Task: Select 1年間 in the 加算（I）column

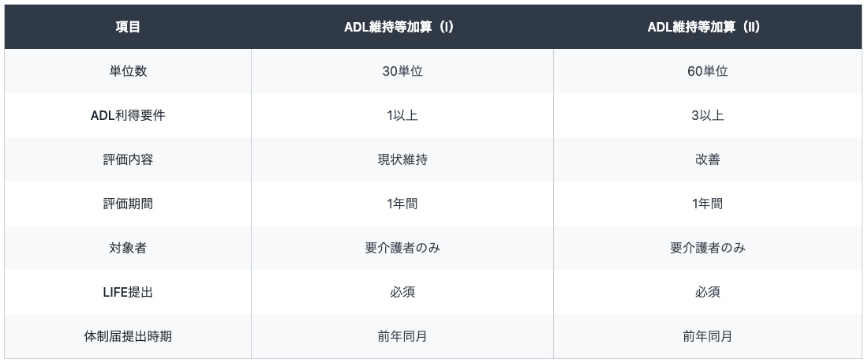Action: (402, 204)
